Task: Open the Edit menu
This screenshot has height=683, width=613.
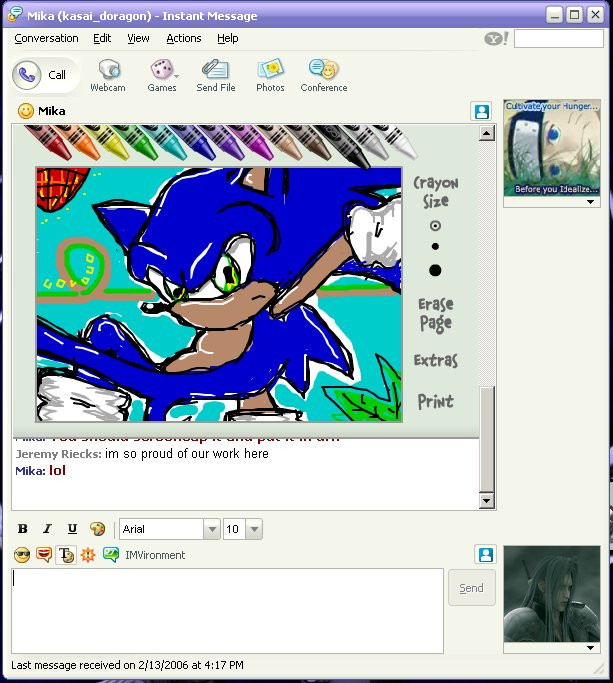Action: (102, 38)
